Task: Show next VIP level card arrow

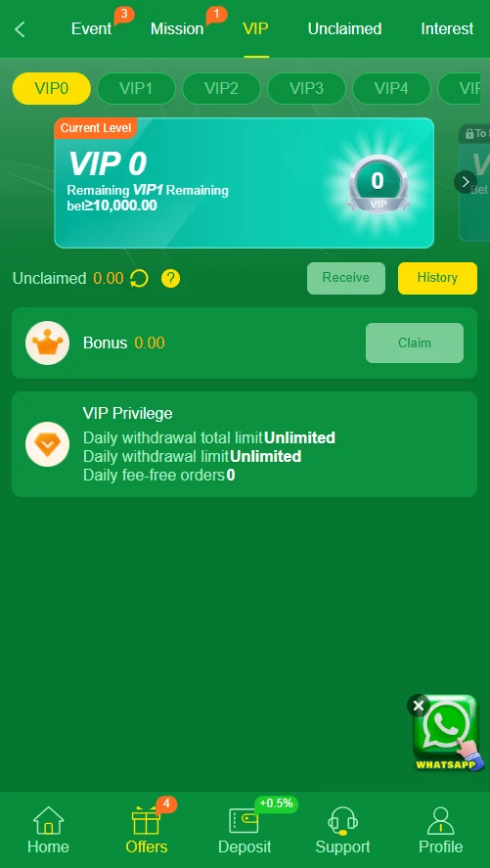Action: pos(466,182)
